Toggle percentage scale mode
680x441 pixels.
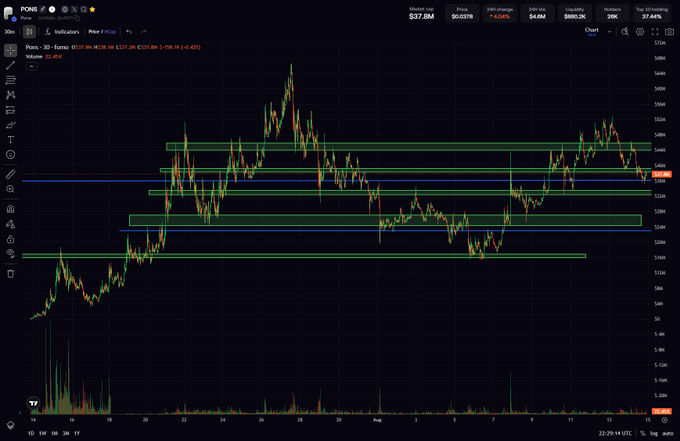point(643,433)
